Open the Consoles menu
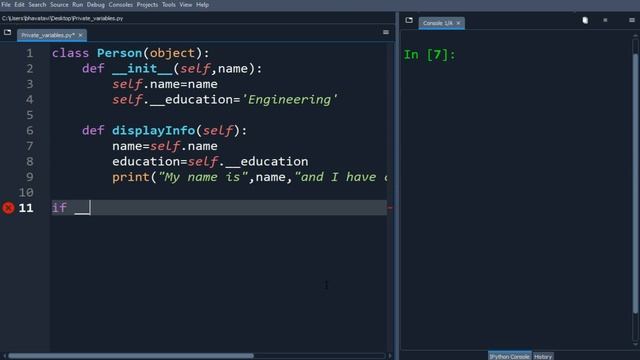 120,5
